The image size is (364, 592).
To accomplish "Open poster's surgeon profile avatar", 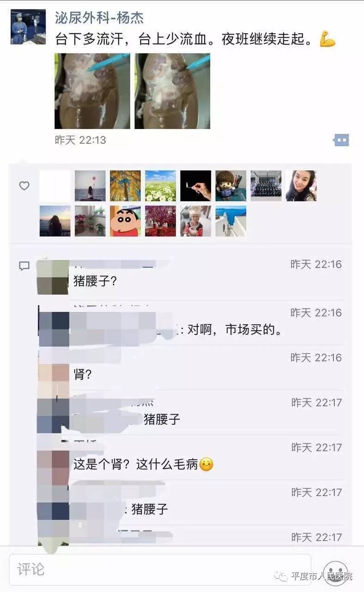I will [x=28, y=27].
